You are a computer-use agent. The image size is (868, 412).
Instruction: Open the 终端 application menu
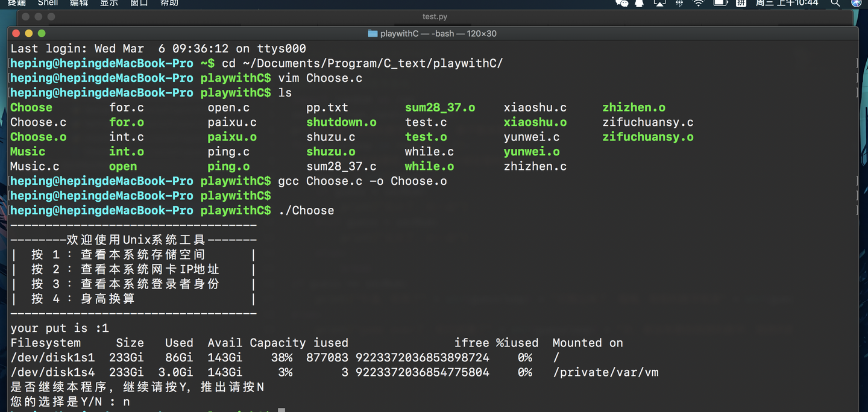click(17, 3)
